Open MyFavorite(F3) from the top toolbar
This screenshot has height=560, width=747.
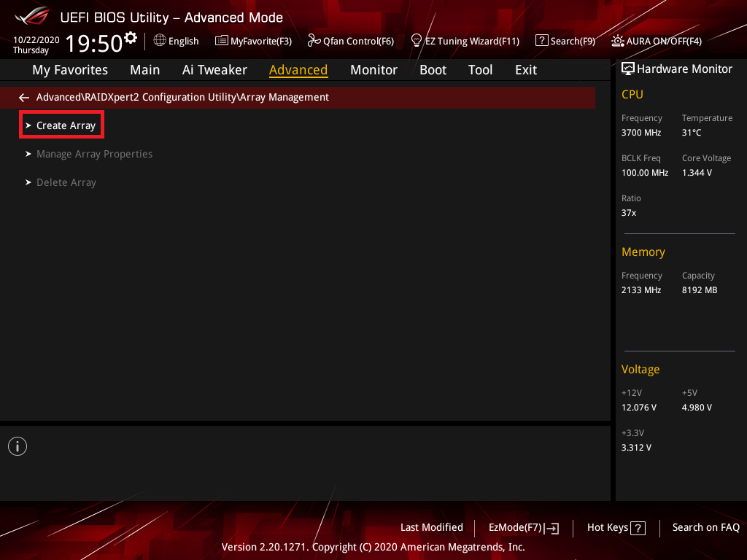(253, 41)
